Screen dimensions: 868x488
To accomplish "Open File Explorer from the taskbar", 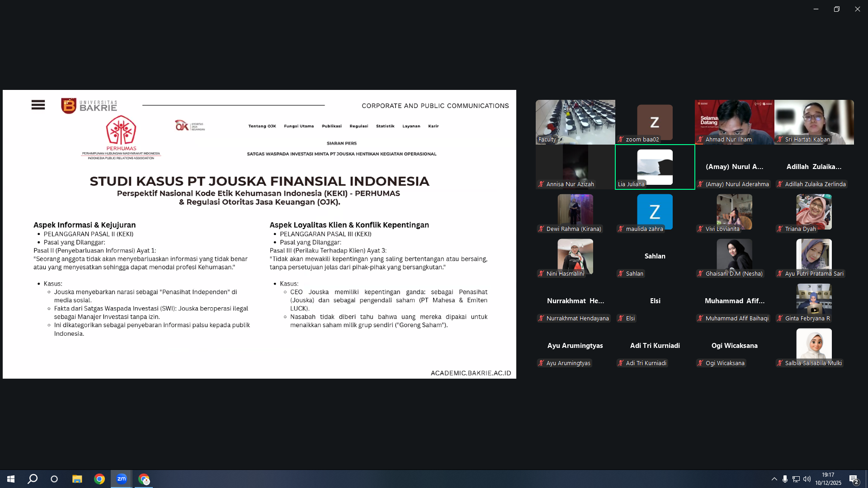I will [77, 479].
